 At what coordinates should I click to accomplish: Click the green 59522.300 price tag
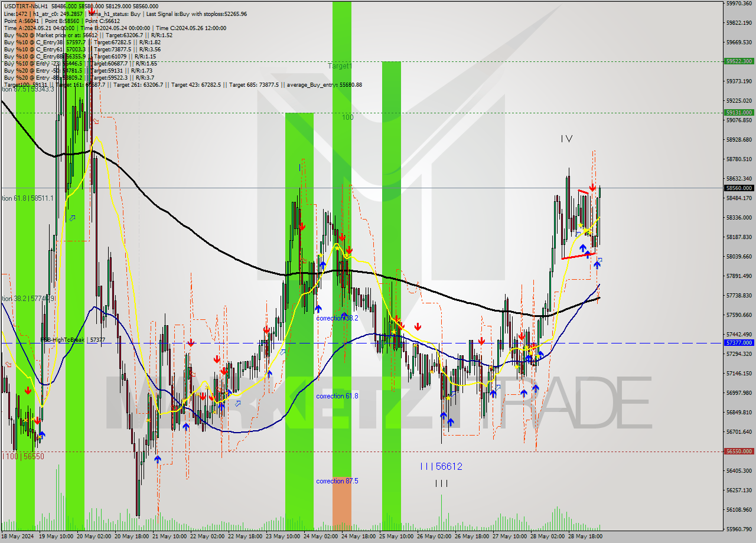point(739,61)
